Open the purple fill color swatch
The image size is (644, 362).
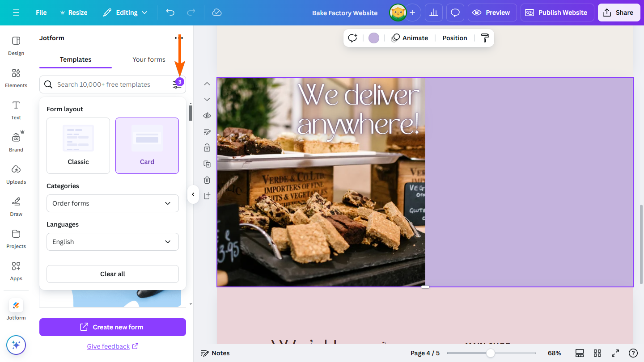tap(373, 38)
